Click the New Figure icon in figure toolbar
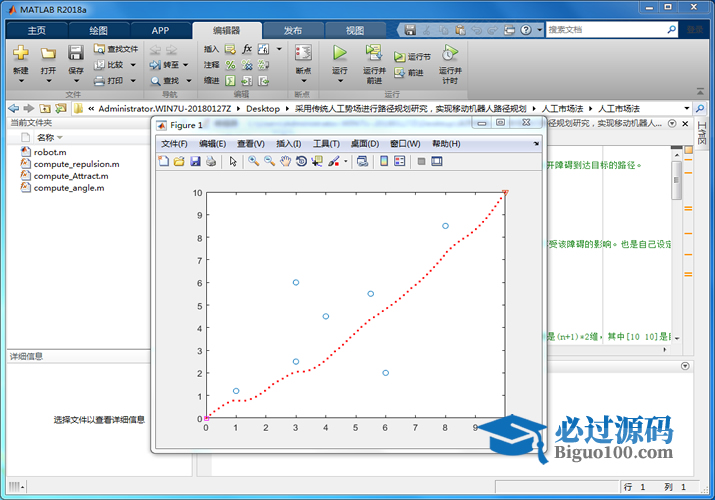The width and height of the screenshot is (715, 500). point(163,161)
